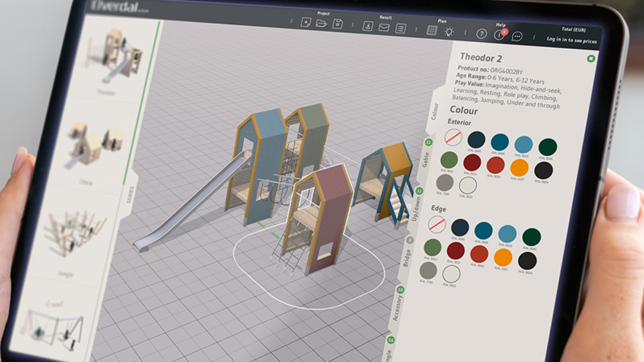The height and width of the screenshot is (362, 644).
Task: Select no colour for Edge
Action: tap(437, 224)
